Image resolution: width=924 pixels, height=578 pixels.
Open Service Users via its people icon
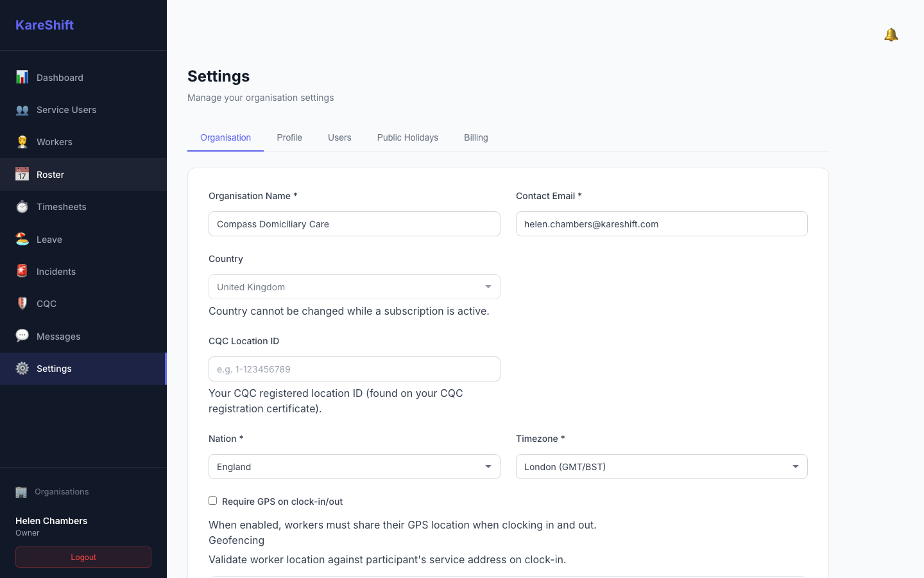22,110
